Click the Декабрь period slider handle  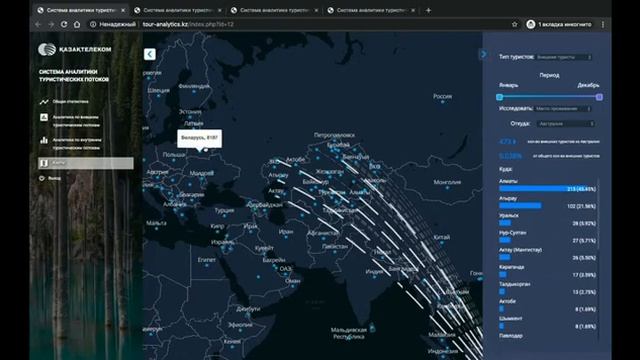coord(599,97)
